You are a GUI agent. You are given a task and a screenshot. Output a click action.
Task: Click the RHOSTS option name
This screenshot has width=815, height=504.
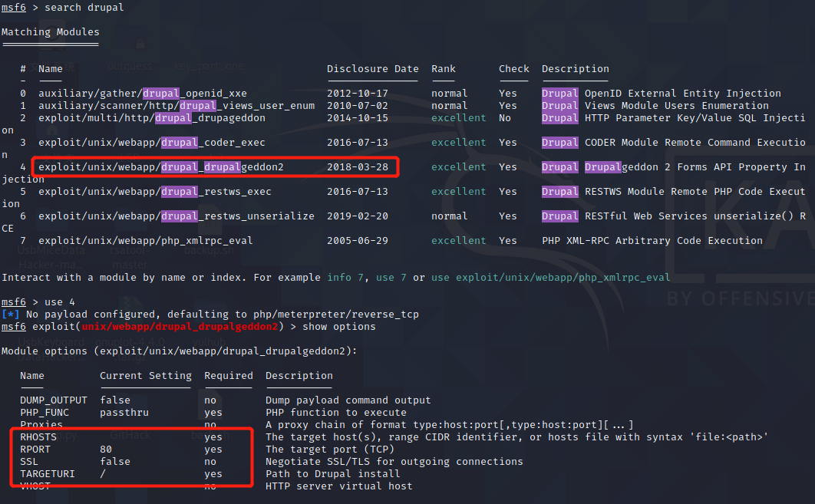click(x=38, y=437)
